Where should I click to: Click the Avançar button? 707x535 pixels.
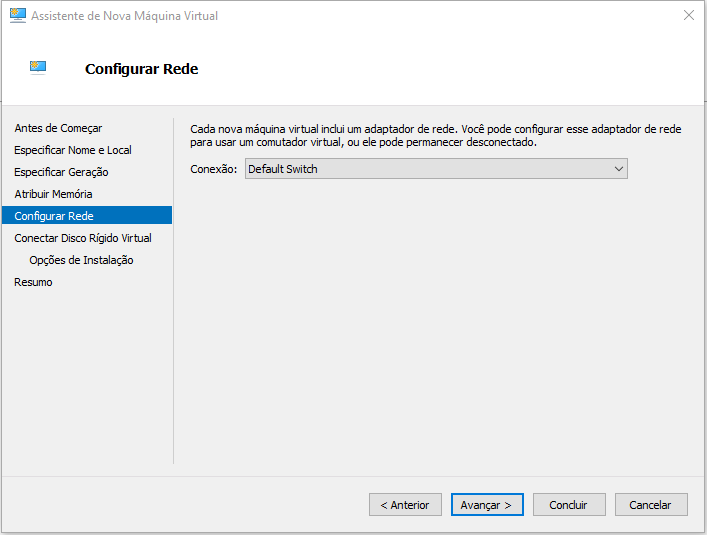pos(487,504)
